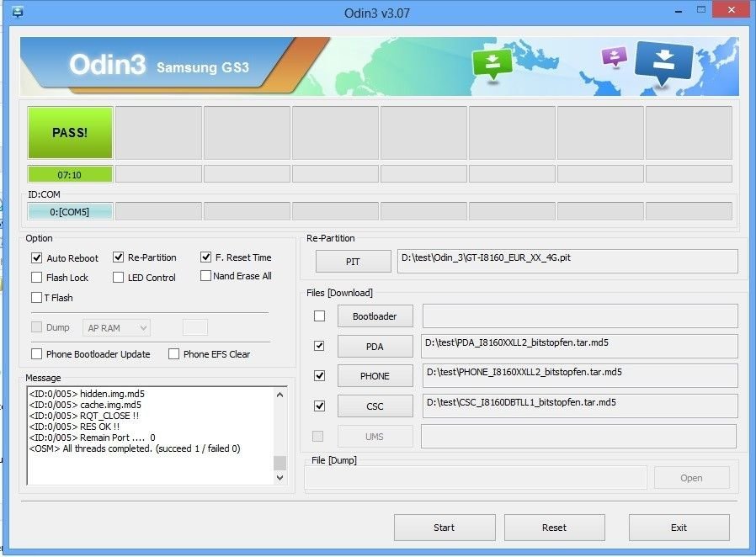Click the small field next to AP RAM
The image size is (756, 557).
tap(195, 327)
